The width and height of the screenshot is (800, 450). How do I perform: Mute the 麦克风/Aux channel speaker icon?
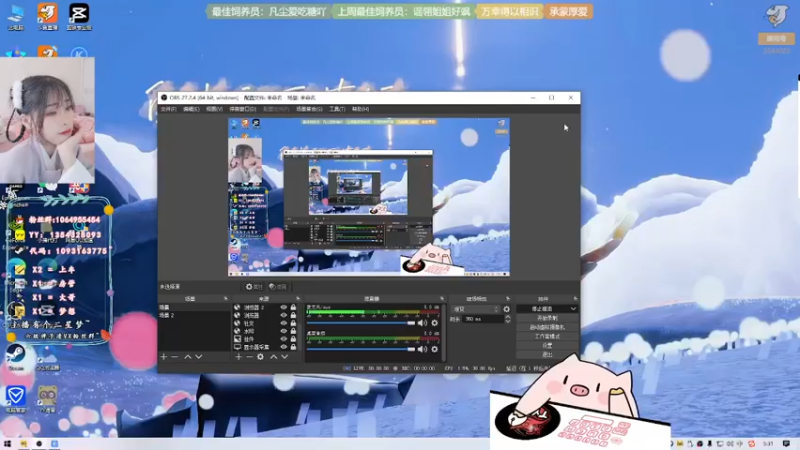pos(422,323)
